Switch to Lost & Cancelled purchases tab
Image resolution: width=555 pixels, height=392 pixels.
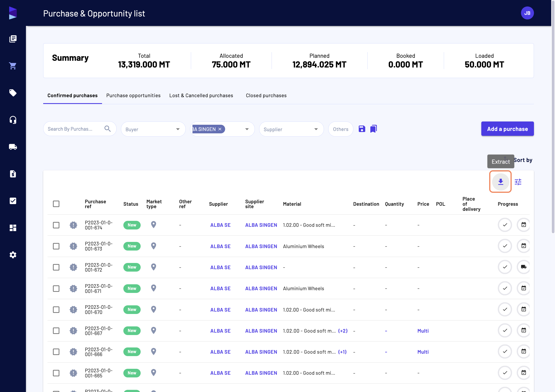[x=201, y=96]
